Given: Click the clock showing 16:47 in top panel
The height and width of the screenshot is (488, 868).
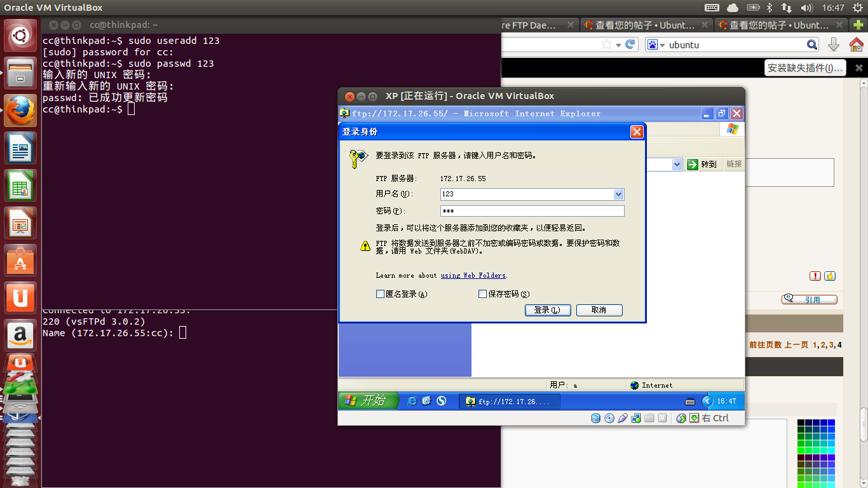Looking at the screenshot, I should pos(833,8).
